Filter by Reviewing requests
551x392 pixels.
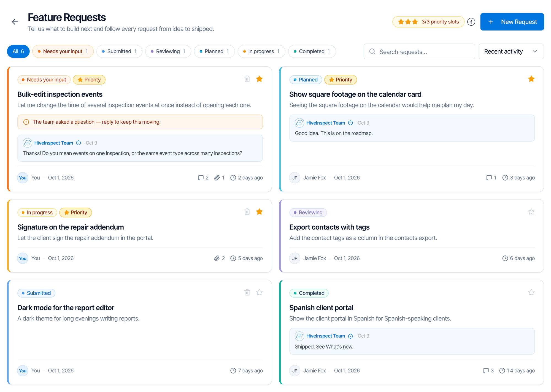pos(168,51)
